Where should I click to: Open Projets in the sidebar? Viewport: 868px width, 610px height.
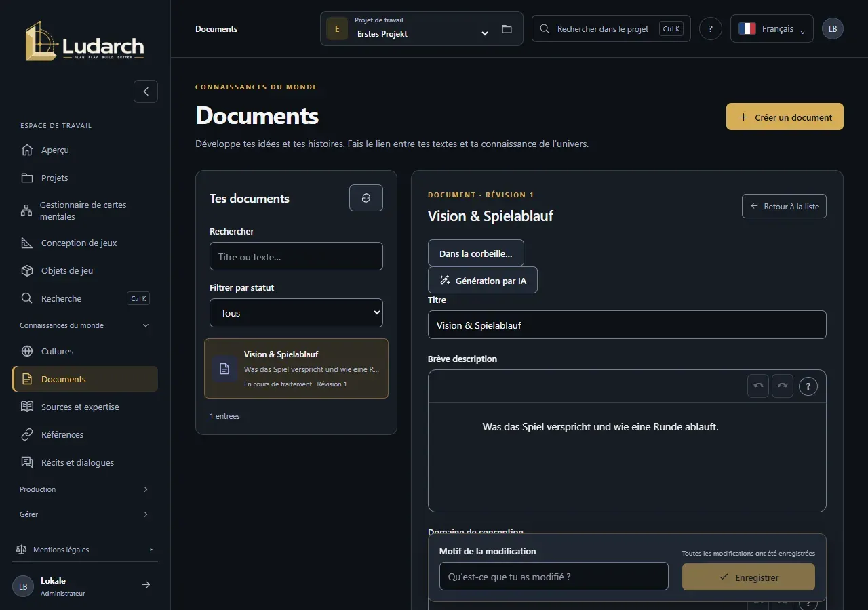85,178
